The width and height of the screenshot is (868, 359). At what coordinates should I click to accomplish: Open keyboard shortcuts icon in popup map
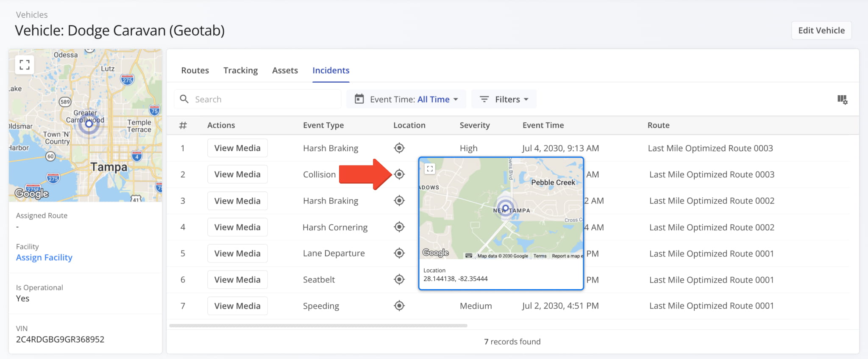tap(469, 256)
